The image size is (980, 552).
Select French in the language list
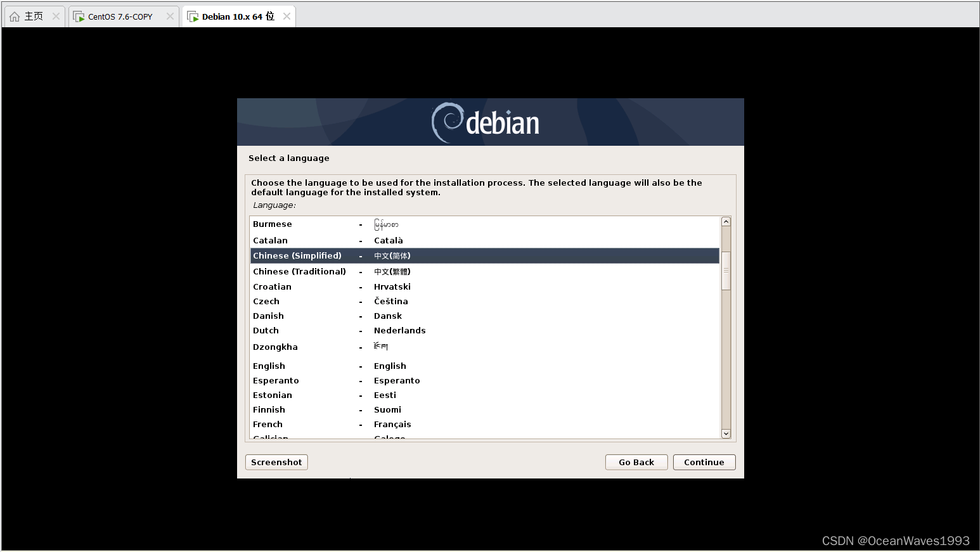pyautogui.click(x=485, y=424)
